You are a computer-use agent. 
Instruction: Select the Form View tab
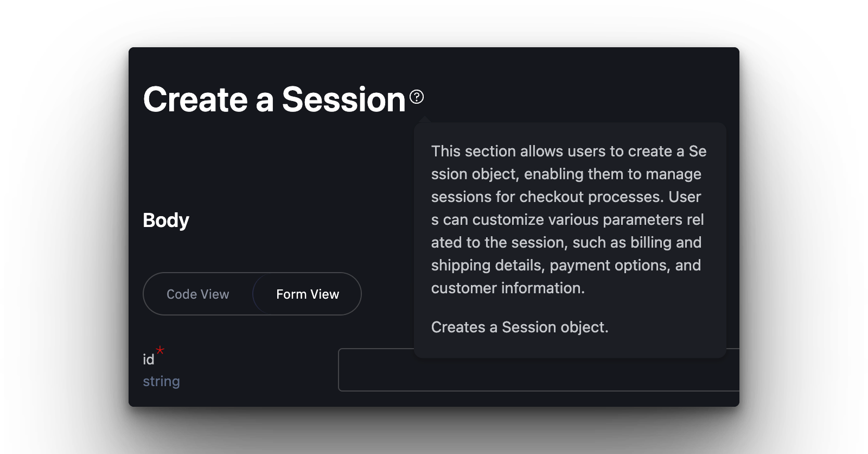tap(308, 294)
